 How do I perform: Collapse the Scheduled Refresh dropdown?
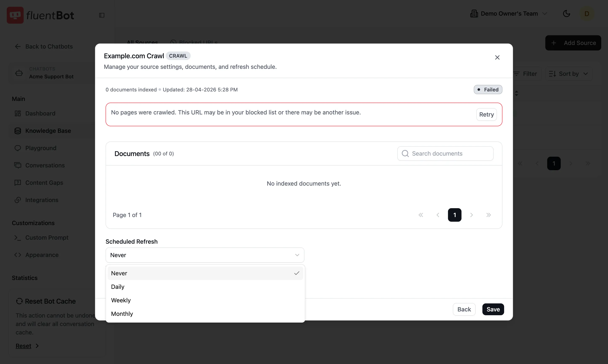point(205,255)
